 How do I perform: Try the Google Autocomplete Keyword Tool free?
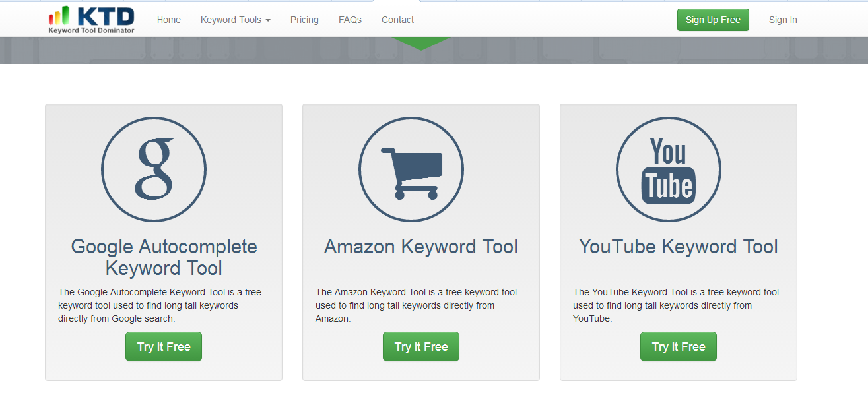pos(164,347)
